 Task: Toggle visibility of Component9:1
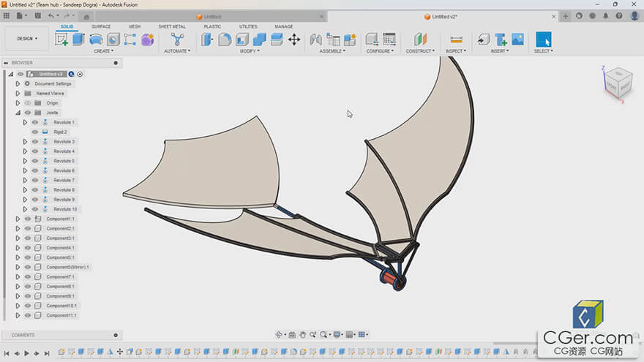28,296
